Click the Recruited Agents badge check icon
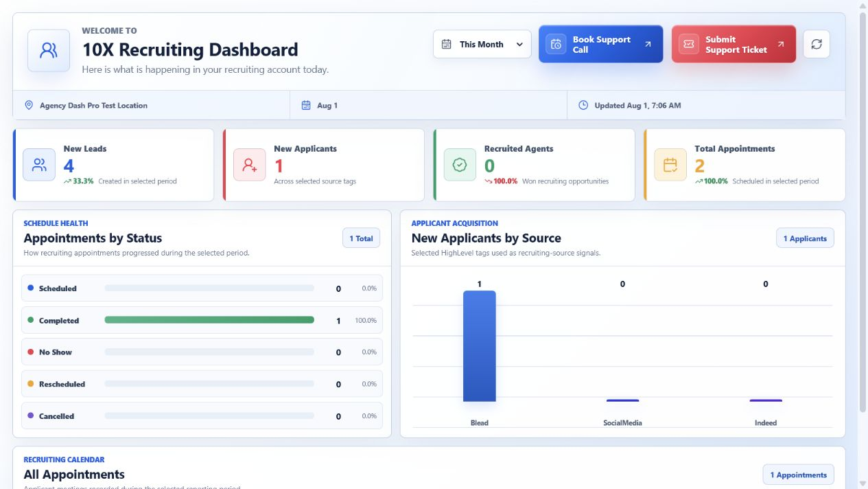Viewport: 868px width, 489px height. pyautogui.click(x=460, y=165)
